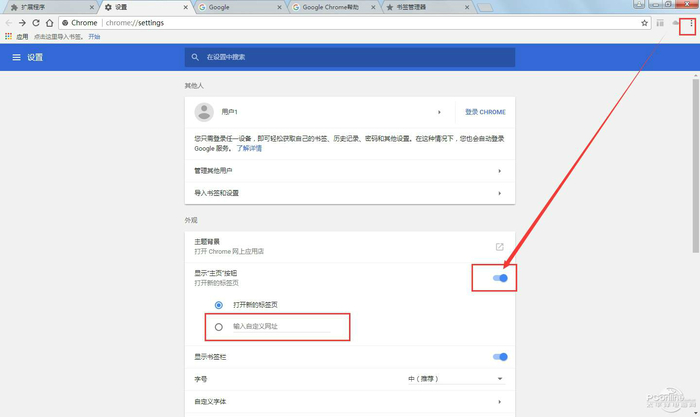Reload the page with the refresh icon
Viewport: 700px width, 417px height.
(36, 23)
